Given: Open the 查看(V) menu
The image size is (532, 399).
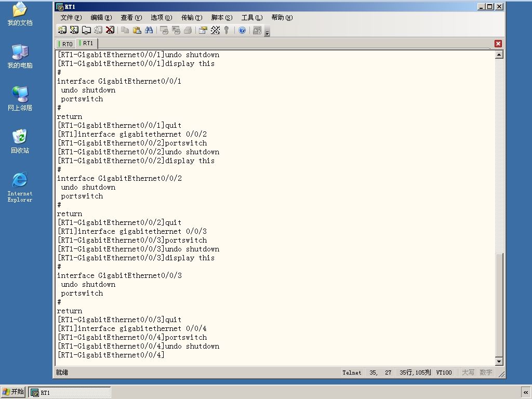Looking at the screenshot, I should click(131, 18).
